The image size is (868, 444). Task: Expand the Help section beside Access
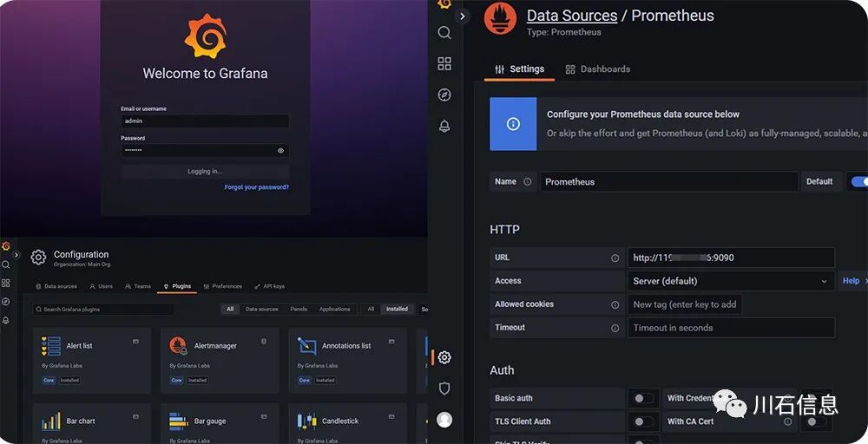[x=853, y=281]
